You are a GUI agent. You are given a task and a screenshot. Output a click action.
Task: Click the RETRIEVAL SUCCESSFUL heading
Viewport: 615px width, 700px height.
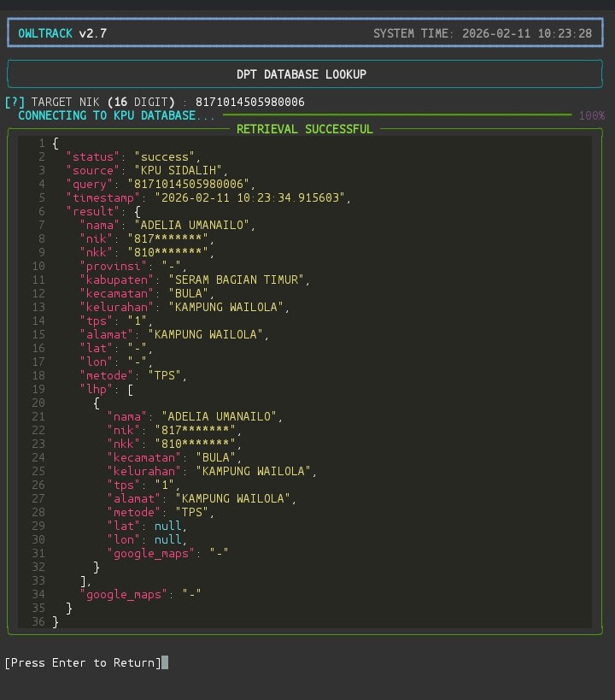(305, 129)
